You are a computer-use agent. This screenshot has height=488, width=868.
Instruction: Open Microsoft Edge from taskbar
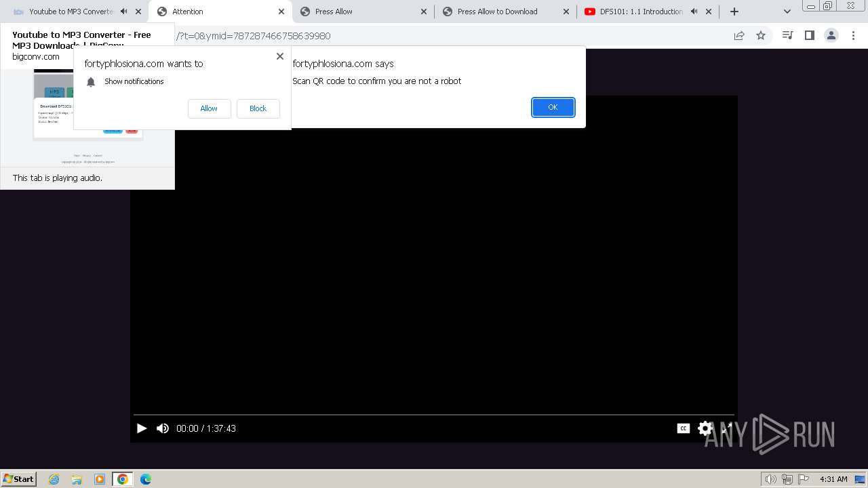[x=146, y=479]
